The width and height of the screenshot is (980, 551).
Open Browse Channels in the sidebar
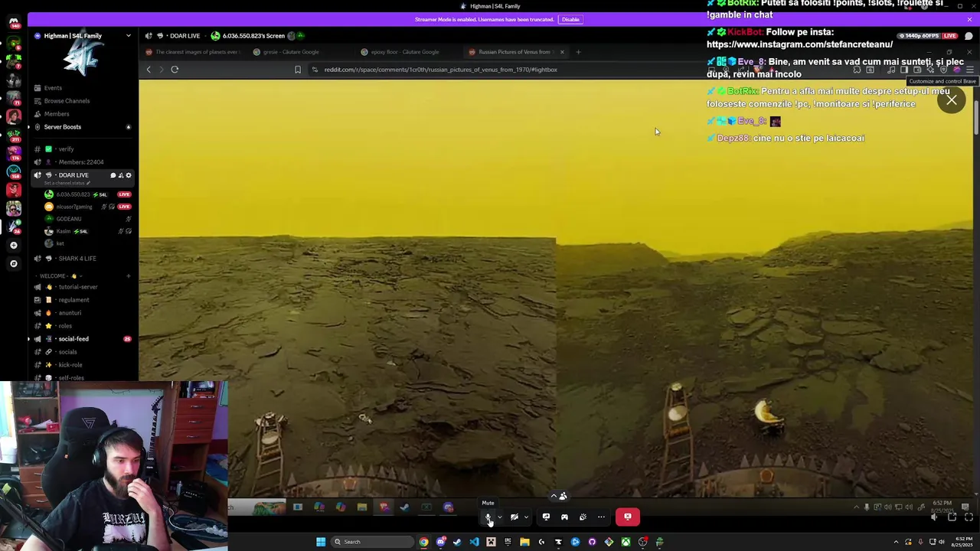tap(67, 101)
